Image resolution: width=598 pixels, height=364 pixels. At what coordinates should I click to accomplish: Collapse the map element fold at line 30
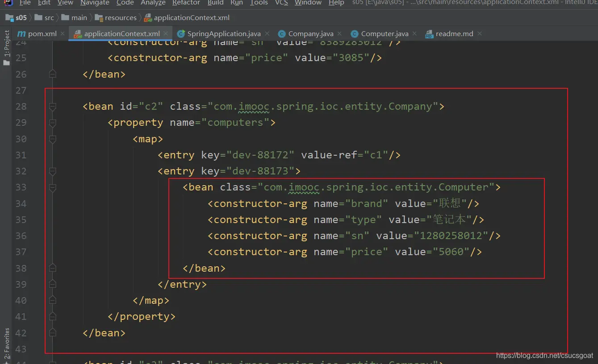[x=53, y=139]
